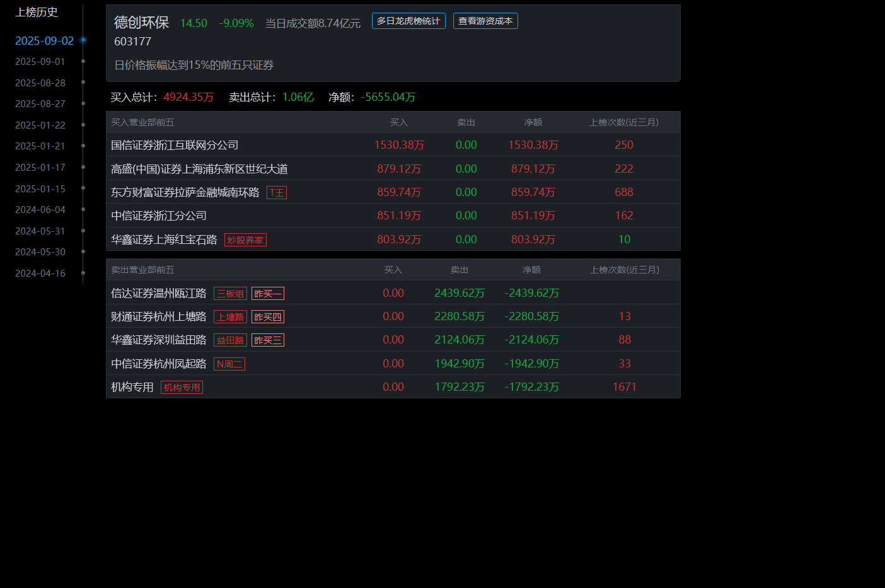Click the stock code 603177
The width and height of the screenshot is (885, 588).
click(133, 42)
